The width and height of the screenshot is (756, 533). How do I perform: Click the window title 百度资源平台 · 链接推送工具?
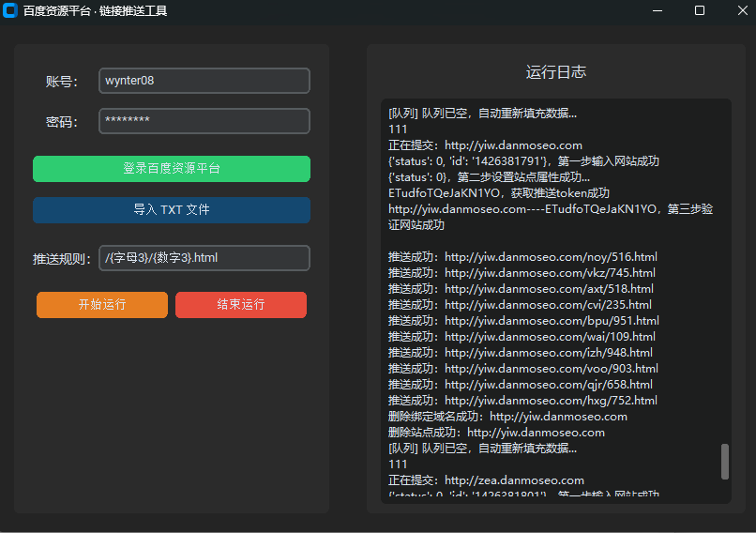click(x=95, y=10)
